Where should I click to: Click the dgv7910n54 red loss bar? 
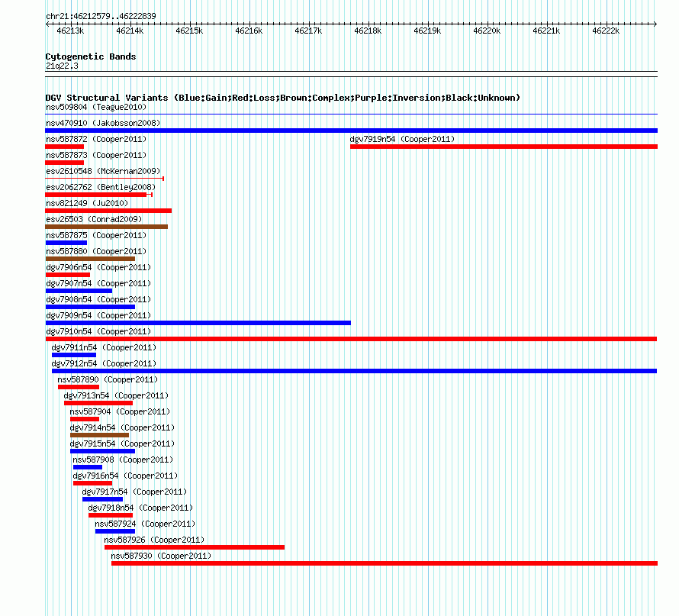click(x=351, y=339)
